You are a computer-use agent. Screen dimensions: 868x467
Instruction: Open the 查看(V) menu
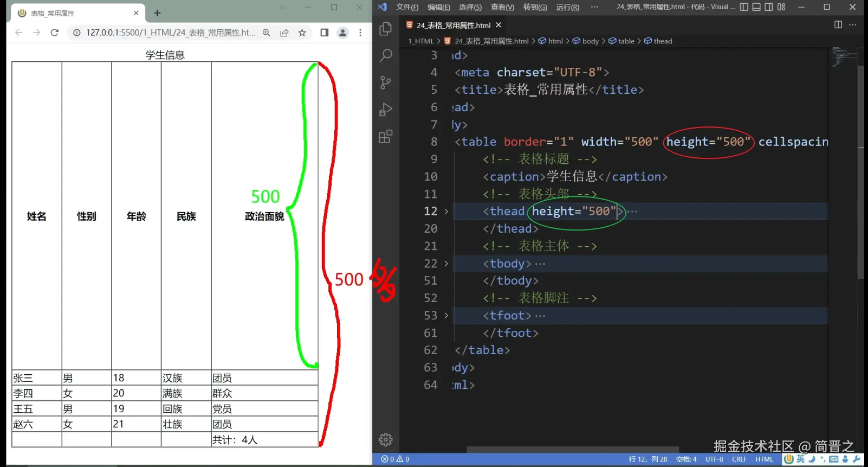(x=503, y=7)
